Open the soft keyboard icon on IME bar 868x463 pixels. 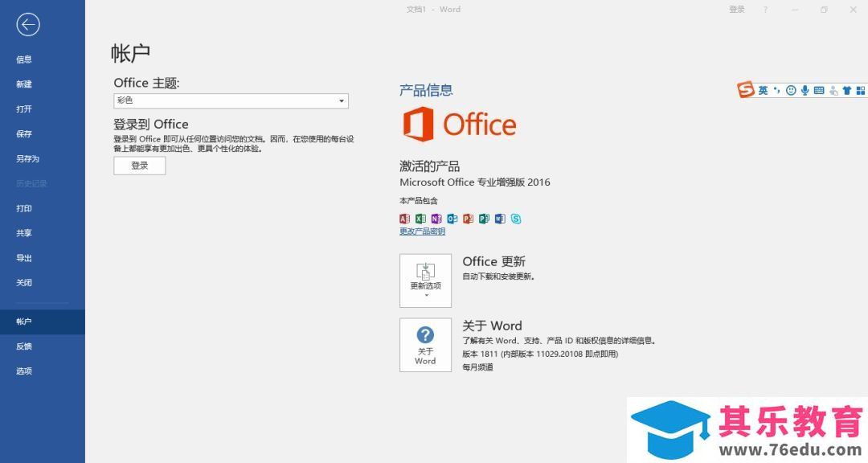pos(819,90)
